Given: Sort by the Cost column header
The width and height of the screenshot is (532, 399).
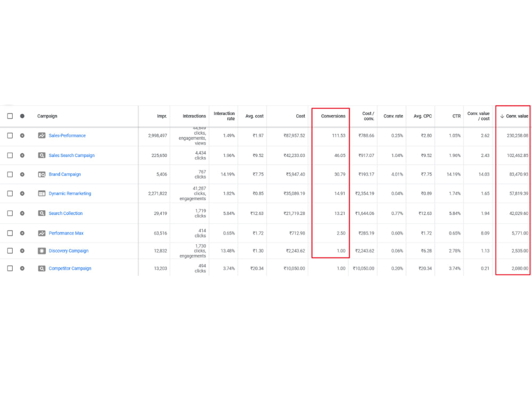Looking at the screenshot, I should pyautogui.click(x=300, y=116).
